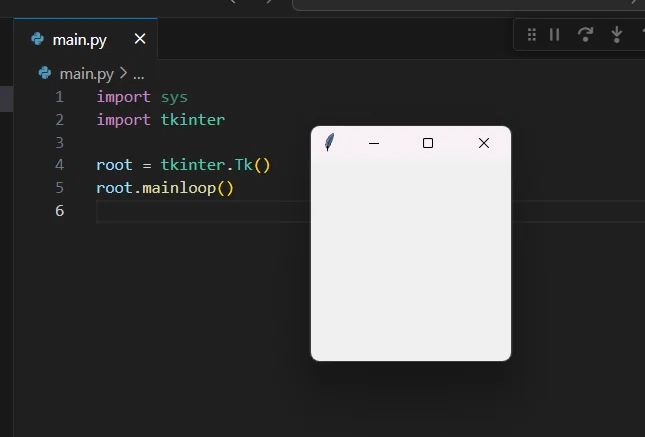
Task: Click 'tkinter' module name on line 4
Action: [193, 165]
